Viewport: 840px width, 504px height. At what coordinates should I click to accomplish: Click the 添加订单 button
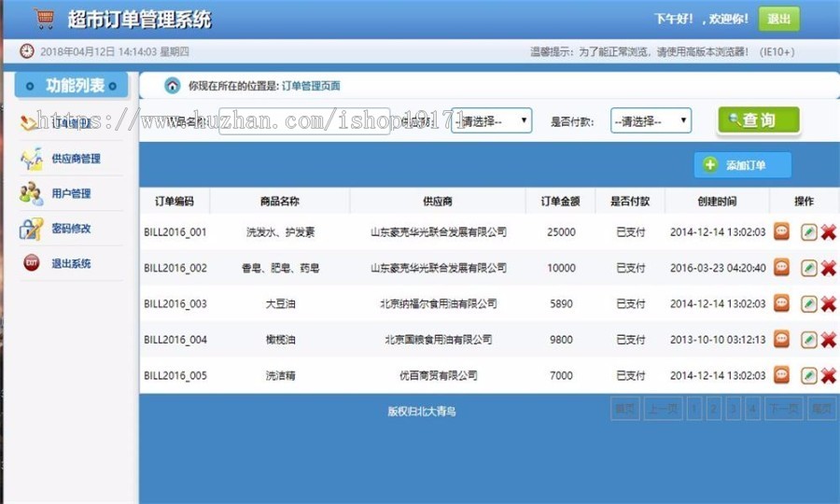click(x=743, y=165)
